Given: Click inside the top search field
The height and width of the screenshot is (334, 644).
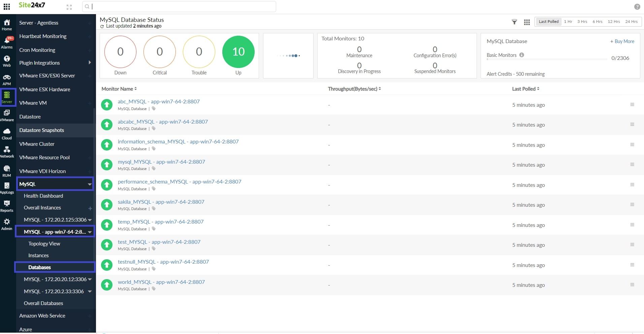Looking at the screenshot, I should 179,6.
